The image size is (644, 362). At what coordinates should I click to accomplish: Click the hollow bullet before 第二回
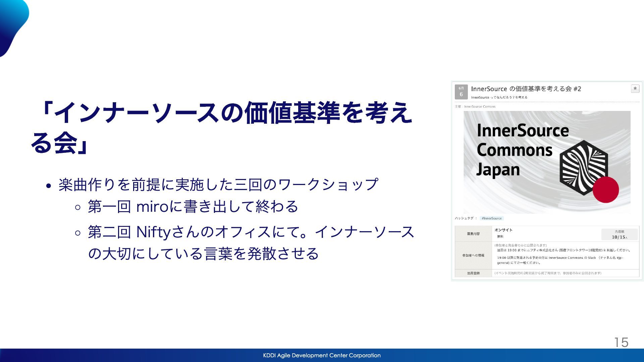point(78,233)
